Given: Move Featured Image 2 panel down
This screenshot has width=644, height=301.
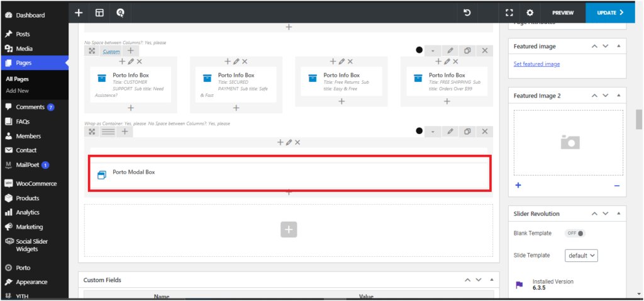Looking at the screenshot, I should click(606, 95).
